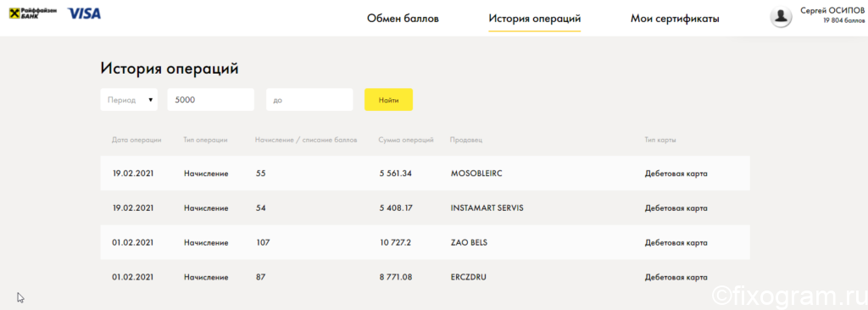Click the amount 10 727.2
The height and width of the screenshot is (310, 868).
pos(395,242)
